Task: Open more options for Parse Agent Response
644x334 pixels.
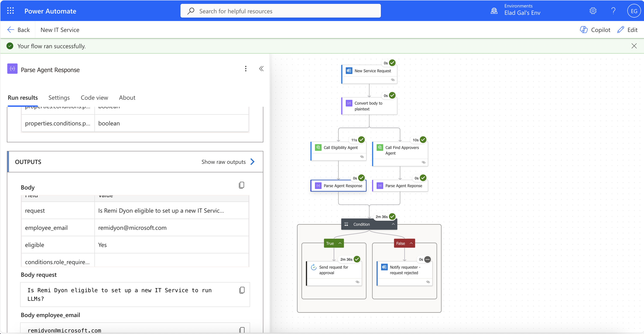Action: 246,69
